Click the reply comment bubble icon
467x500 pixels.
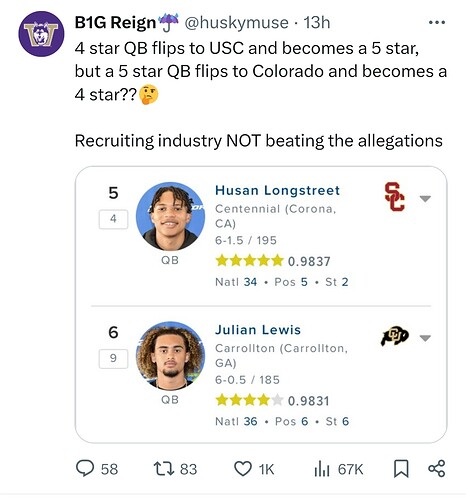tap(85, 468)
